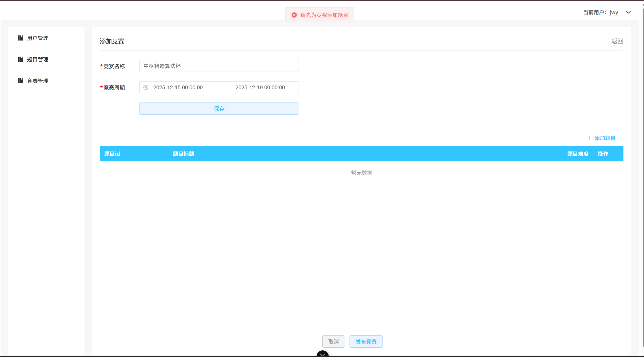Click the 竞赛名称 input field
The height and width of the screenshot is (357, 644).
tap(219, 66)
